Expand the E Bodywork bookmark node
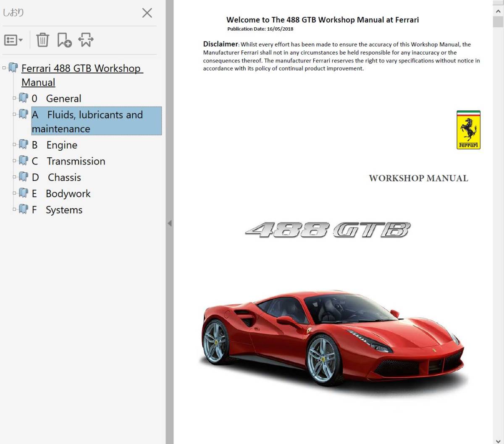This screenshot has height=444, width=504. click(14, 193)
